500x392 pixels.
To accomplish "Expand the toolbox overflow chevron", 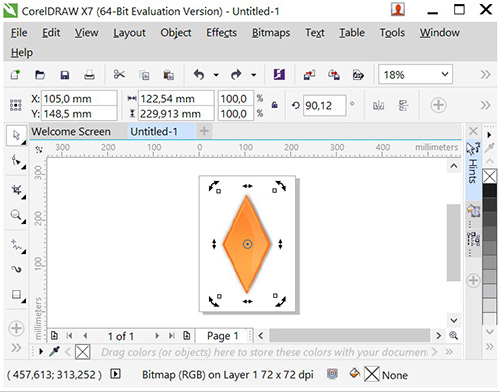I will coord(16,348).
